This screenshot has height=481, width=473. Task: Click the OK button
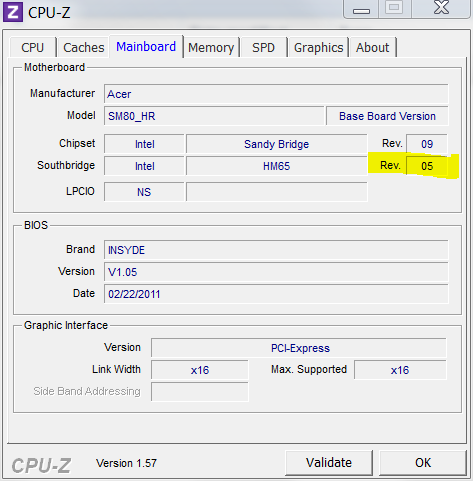click(x=423, y=463)
